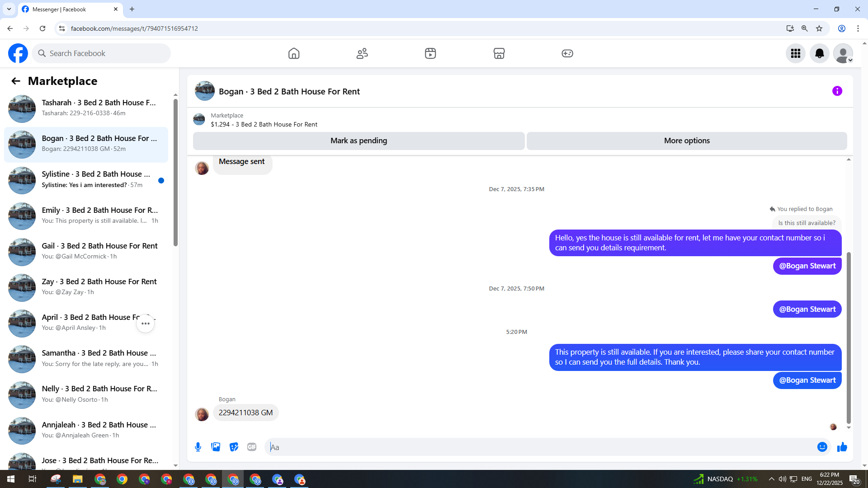868x488 pixels.
Task: Open Facebook notifications bell
Action: [x=819, y=53]
